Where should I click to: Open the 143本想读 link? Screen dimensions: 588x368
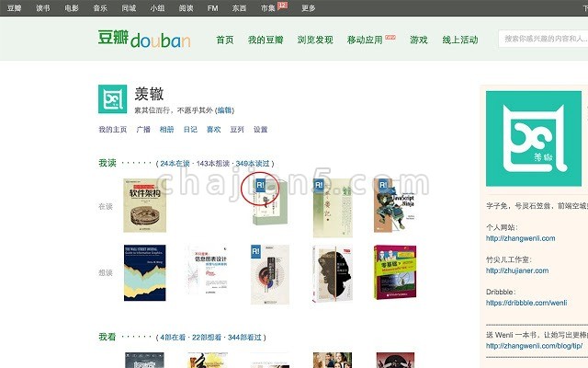[212, 164]
